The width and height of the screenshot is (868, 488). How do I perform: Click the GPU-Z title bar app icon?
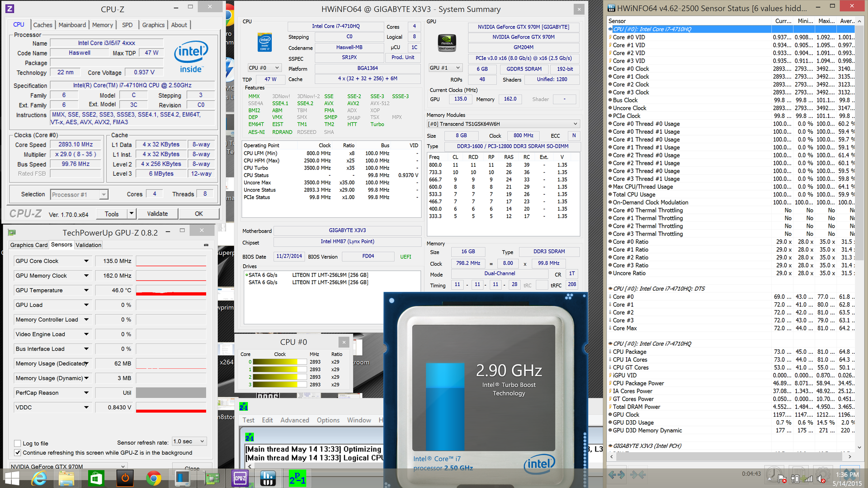tap(12, 232)
